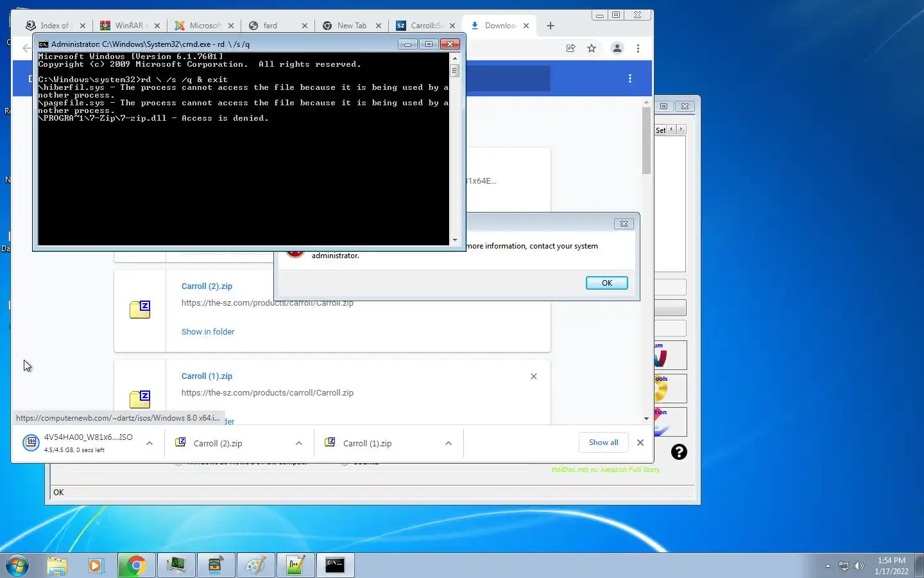Click the volume speaker icon in the tray
924x578 pixels.
tap(859, 566)
